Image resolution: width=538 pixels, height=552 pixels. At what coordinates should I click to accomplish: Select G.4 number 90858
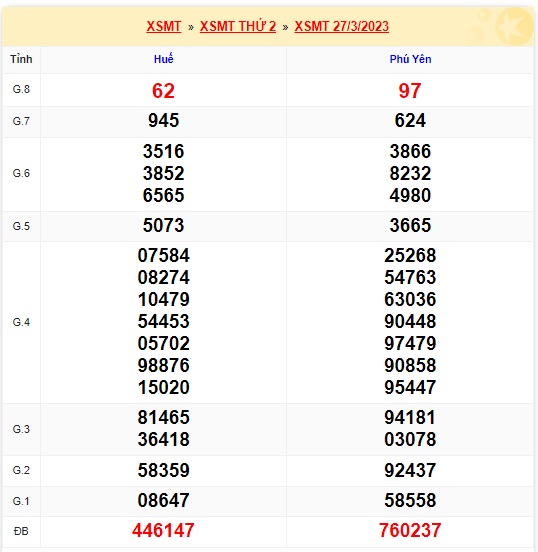pyautogui.click(x=410, y=365)
